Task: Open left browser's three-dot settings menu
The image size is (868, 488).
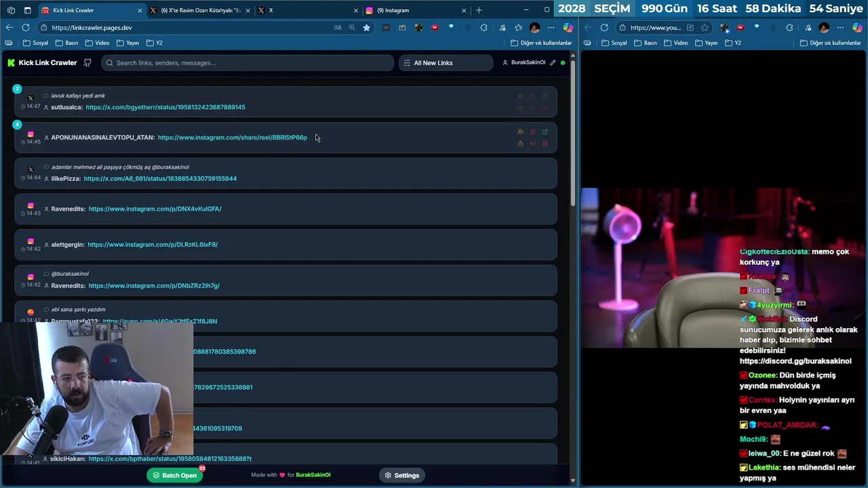Action: point(551,28)
